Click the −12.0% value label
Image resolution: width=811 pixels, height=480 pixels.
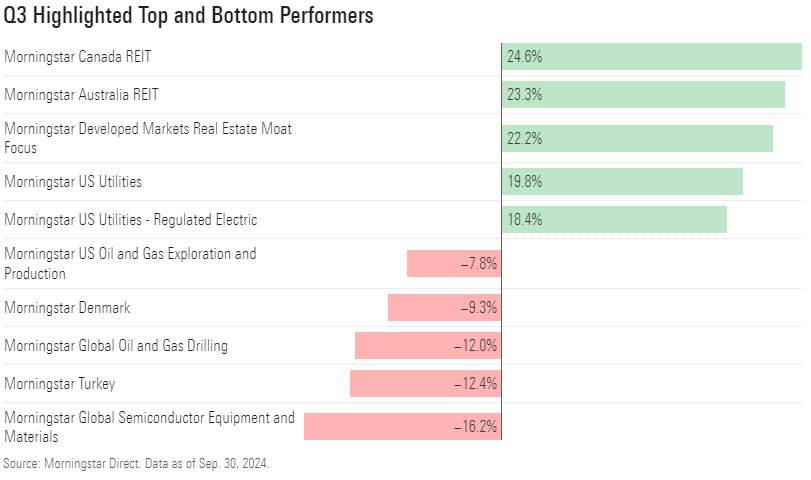pos(475,346)
